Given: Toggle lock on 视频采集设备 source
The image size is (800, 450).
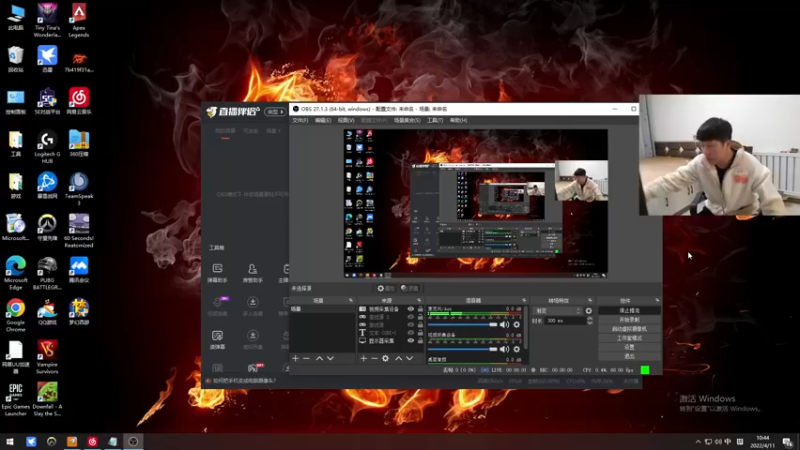Looking at the screenshot, I should pyautogui.click(x=420, y=309).
